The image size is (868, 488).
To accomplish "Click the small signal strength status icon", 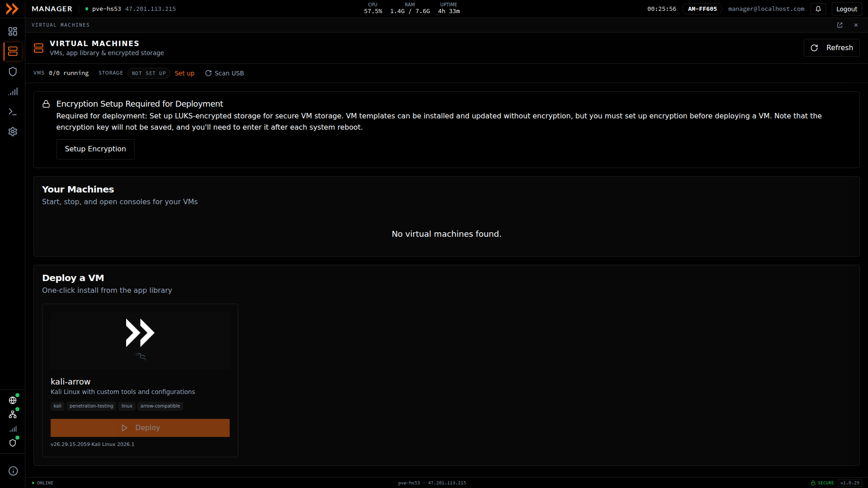I will [x=13, y=429].
